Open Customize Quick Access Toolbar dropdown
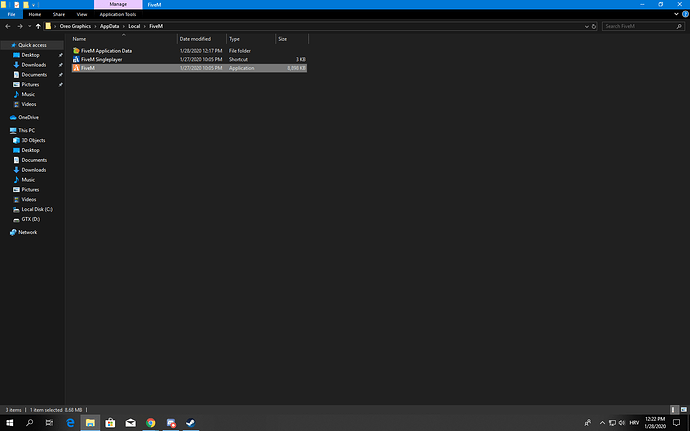Viewport: 690px width, 431px height. (33, 5)
